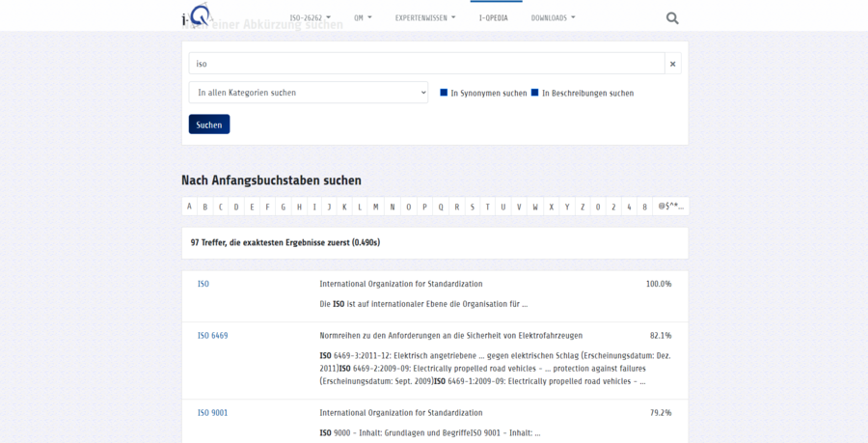Viewport: 868px width, 443px height.
Task: Filter abbreviations by letter A
Action: (x=189, y=207)
